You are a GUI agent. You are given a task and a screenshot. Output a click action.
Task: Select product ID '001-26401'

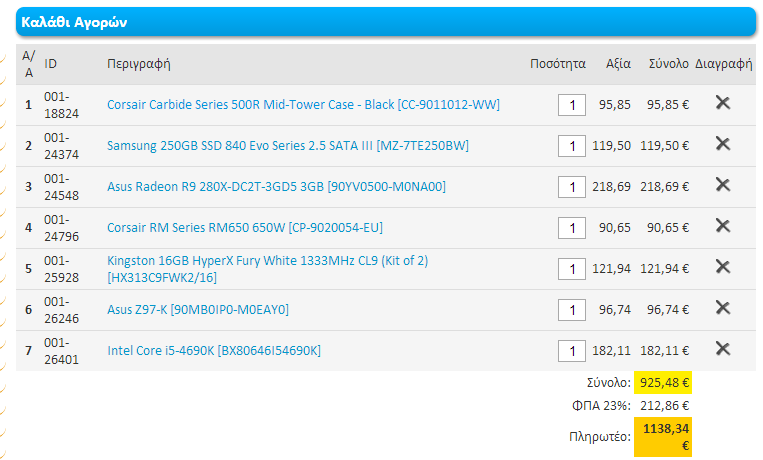point(61,350)
